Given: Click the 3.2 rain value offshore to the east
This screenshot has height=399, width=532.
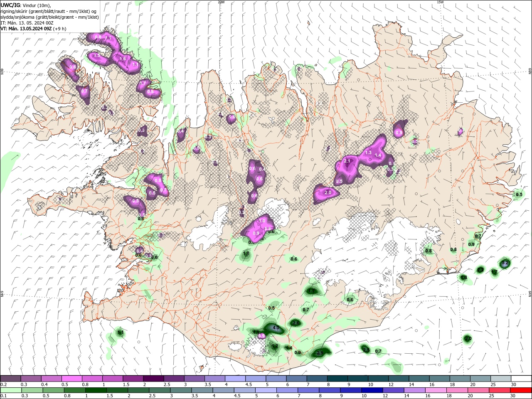Looking at the screenshot, I should click(x=505, y=263).
